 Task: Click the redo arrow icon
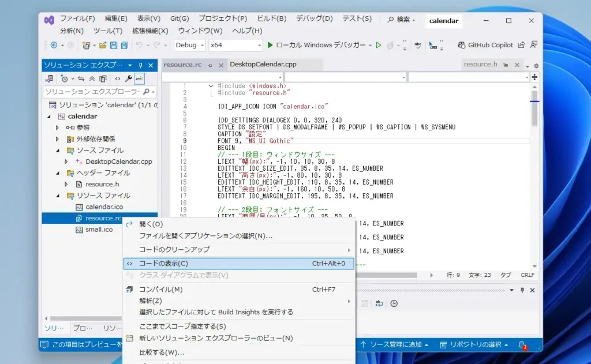tap(157, 45)
